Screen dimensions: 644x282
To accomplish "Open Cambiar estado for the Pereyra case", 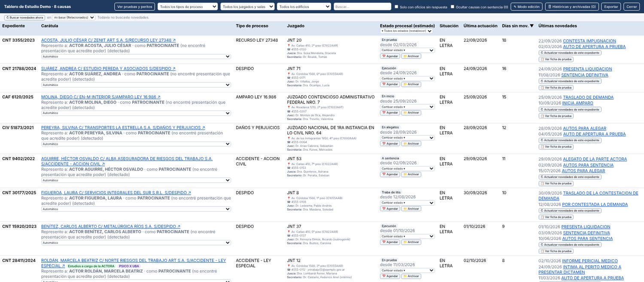I will tap(407, 137).
